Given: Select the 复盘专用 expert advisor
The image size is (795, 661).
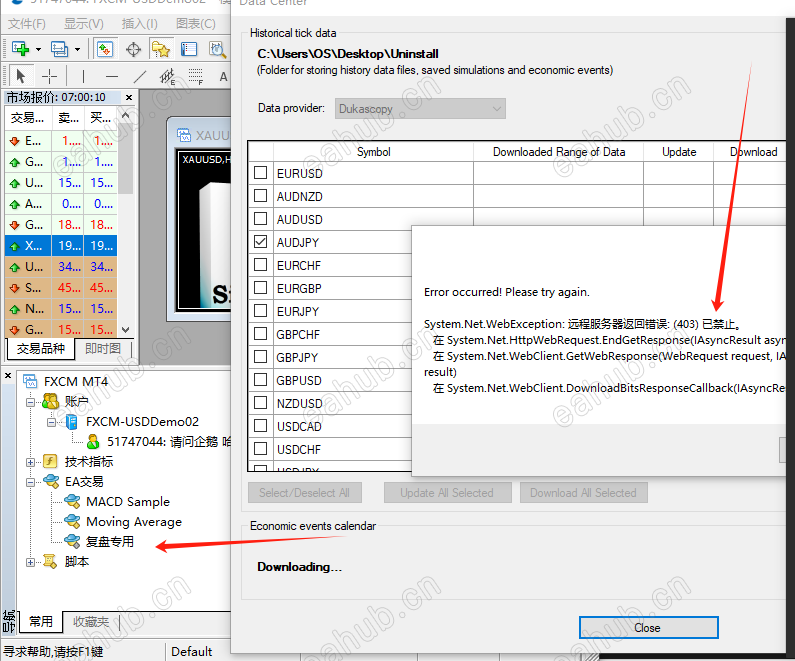Looking at the screenshot, I should point(110,541).
